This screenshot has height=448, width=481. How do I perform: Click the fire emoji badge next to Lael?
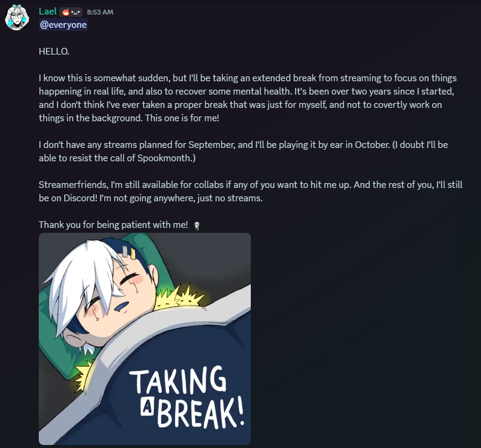click(65, 12)
